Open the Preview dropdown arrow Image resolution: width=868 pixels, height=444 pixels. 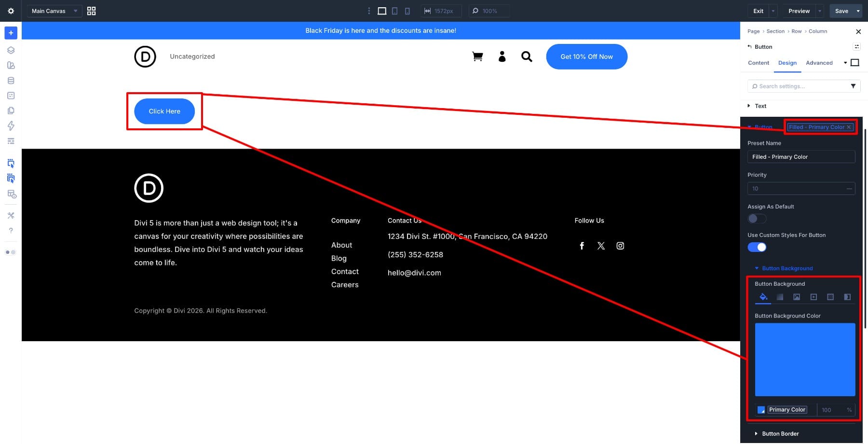(x=820, y=11)
